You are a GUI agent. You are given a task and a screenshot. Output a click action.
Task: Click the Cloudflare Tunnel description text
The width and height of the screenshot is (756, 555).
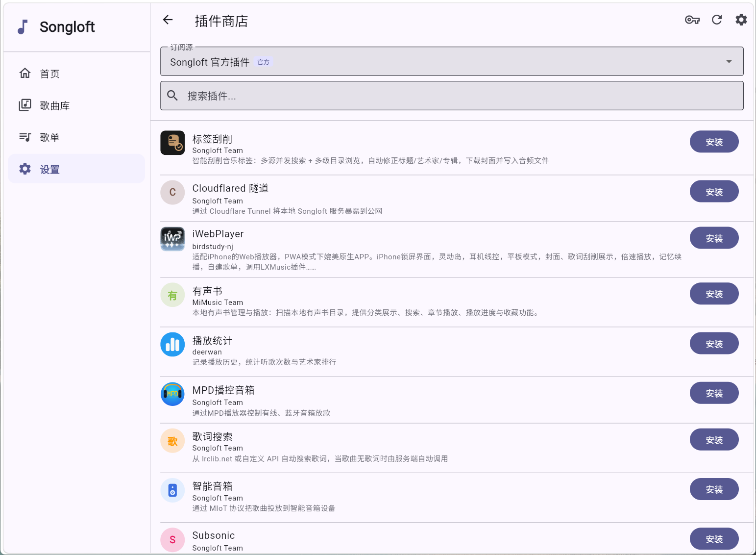[x=287, y=211]
